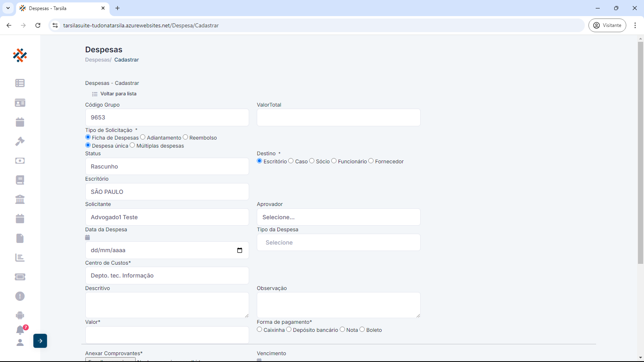Select Fornecedor as the Destino

[371, 161]
